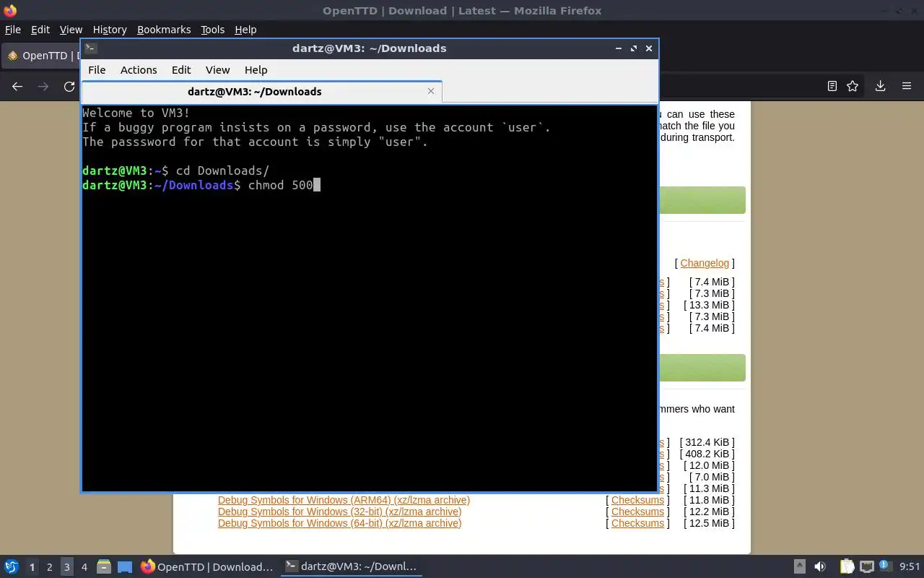Open Firefox hamburger application menu
Viewport: 924px width, 578px height.
(907, 86)
